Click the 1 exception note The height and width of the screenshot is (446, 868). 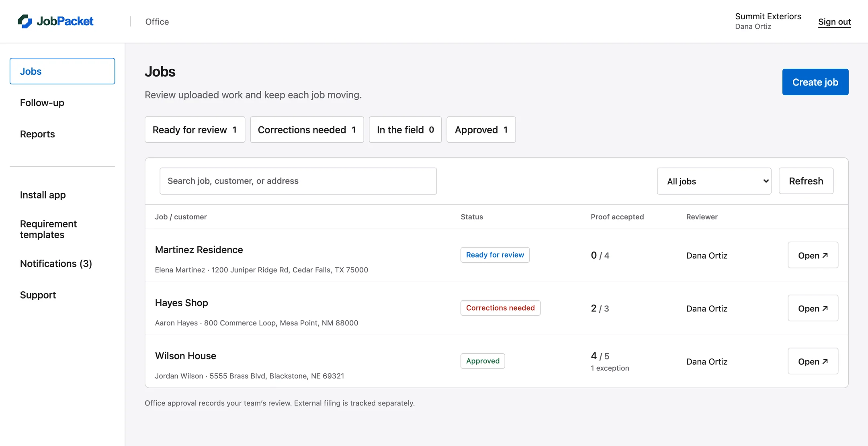pos(610,368)
